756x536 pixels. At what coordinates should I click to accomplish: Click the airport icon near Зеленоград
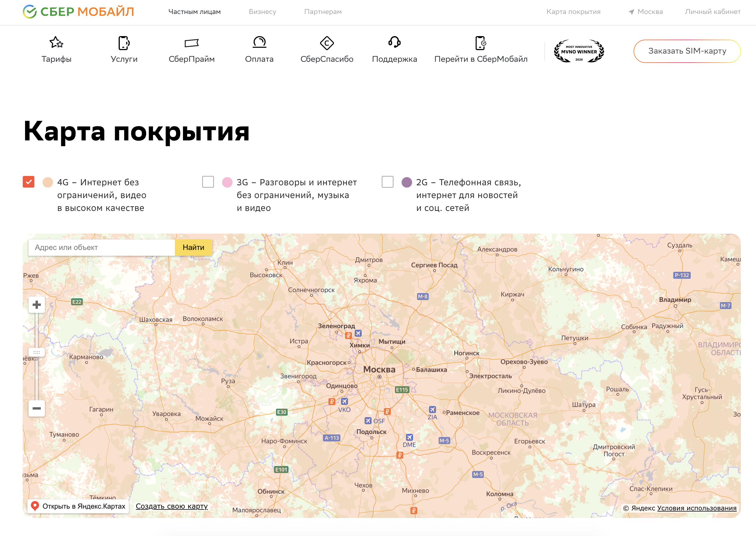tap(358, 333)
